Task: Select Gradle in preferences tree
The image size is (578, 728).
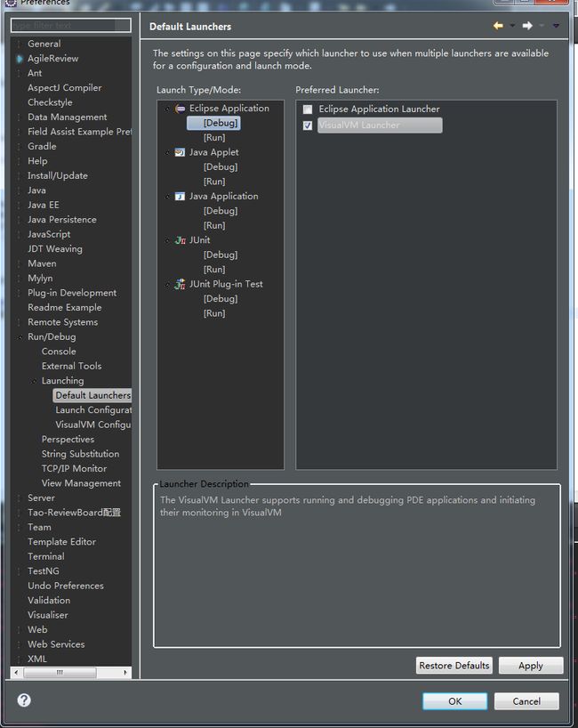Action: [42, 146]
